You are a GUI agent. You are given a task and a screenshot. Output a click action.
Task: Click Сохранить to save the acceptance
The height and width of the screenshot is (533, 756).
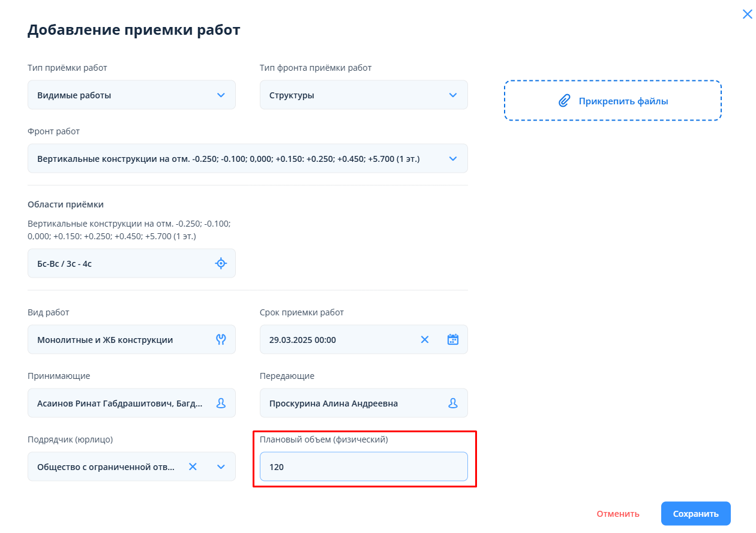pyautogui.click(x=695, y=514)
